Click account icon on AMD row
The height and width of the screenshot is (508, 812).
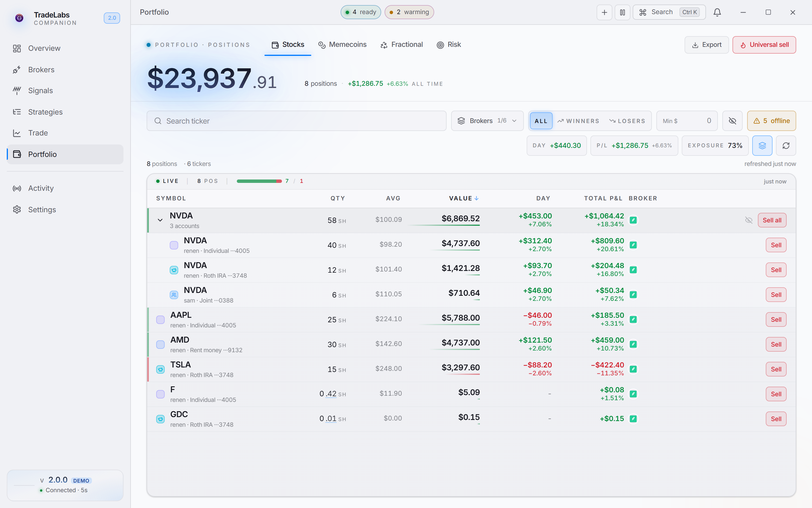pos(160,345)
